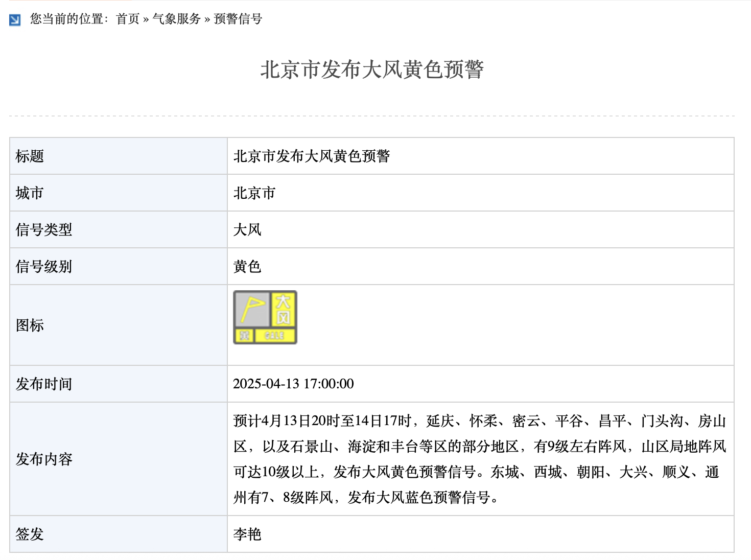Screen dimensions: 751x560
Task: Click the signer name 李艳
Action: [247, 534]
